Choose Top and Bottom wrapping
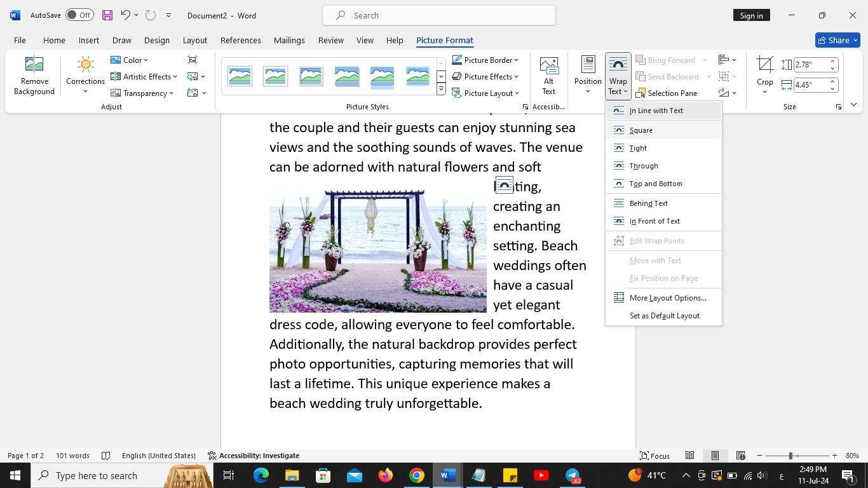Viewport: 868px width, 488px height. point(664,184)
